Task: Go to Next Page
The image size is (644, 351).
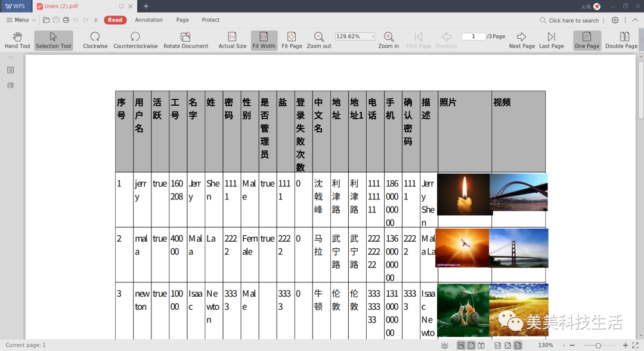Action: 522,40
